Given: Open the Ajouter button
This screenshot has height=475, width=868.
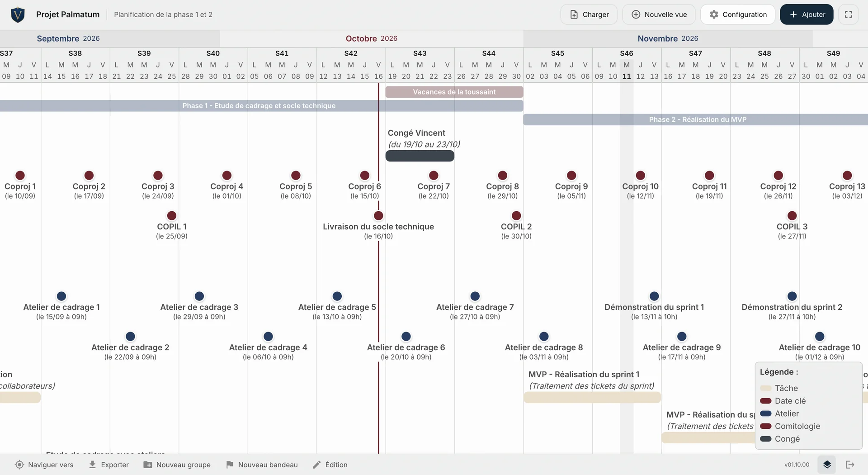Looking at the screenshot, I should pyautogui.click(x=807, y=14).
